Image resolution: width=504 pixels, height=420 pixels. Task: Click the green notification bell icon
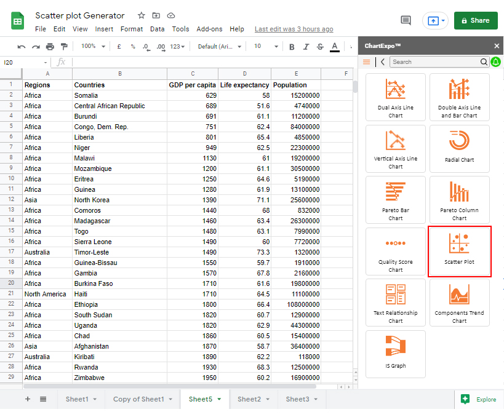click(x=495, y=62)
